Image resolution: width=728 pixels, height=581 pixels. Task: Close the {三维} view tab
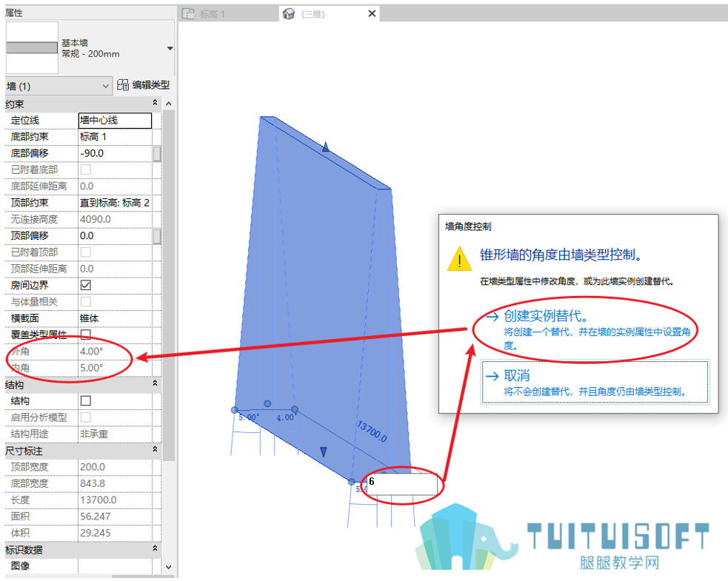click(x=372, y=13)
